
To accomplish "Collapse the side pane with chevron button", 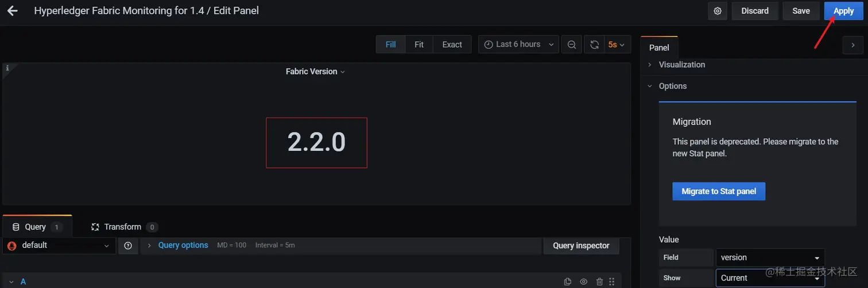I will [852, 45].
